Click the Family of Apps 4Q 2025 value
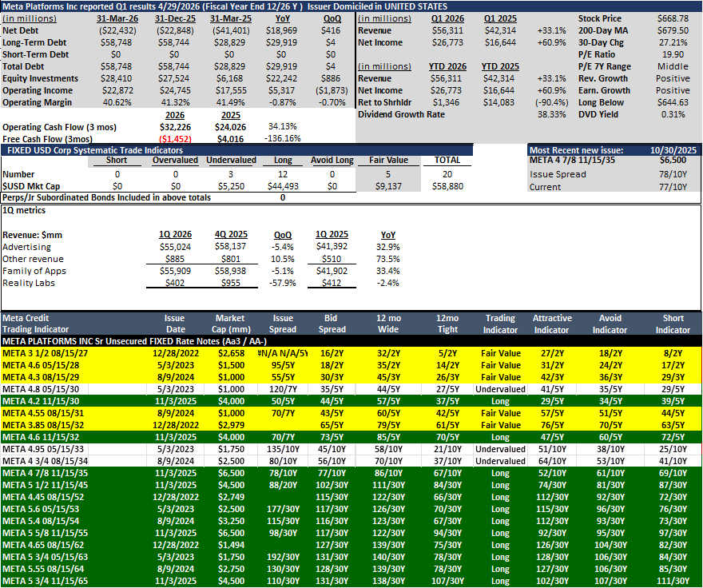Screen dimensions: 703x588 (230, 271)
